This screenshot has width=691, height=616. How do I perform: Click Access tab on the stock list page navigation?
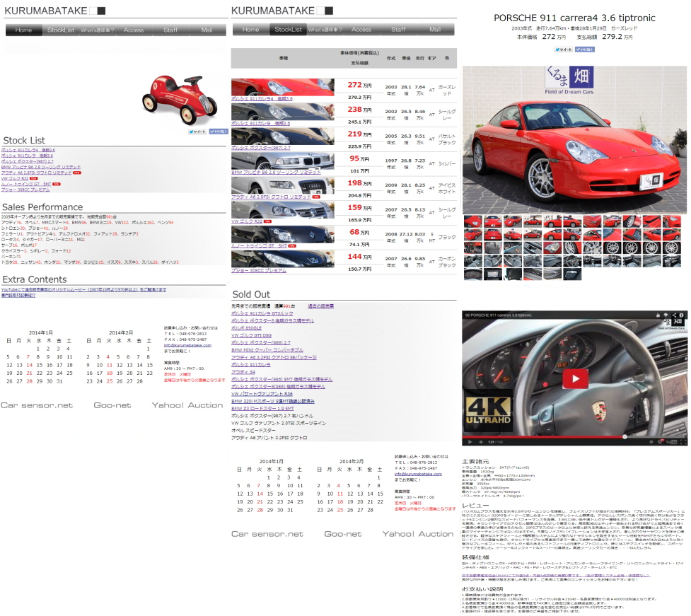pyautogui.click(x=361, y=30)
